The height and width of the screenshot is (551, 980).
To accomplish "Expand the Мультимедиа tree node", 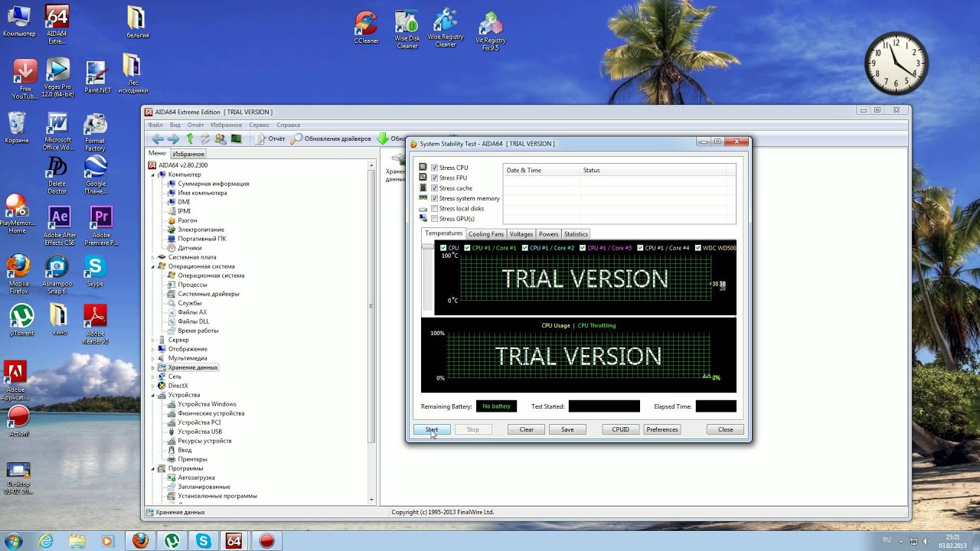I will coord(153,358).
